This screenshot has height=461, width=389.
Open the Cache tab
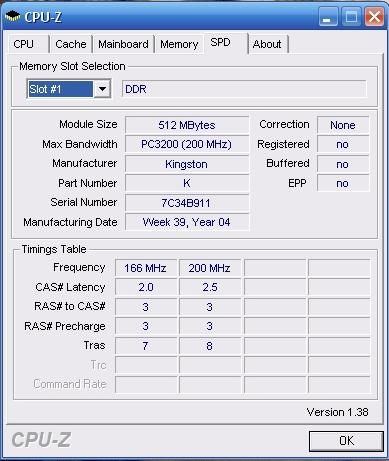pyautogui.click(x=71, y=44)
